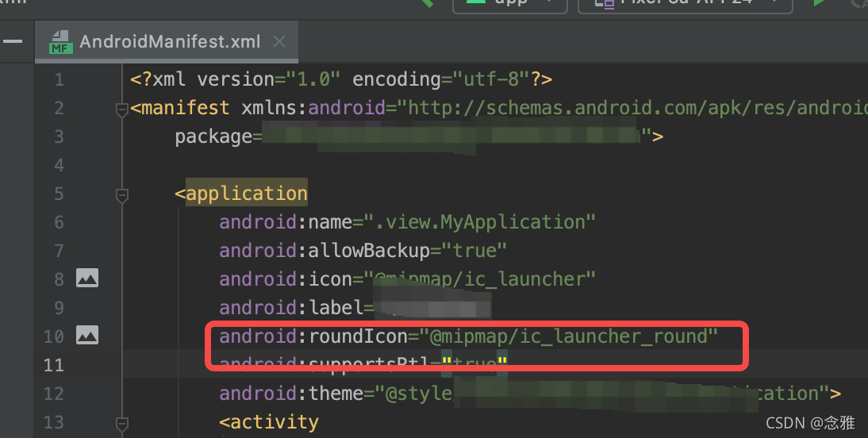Image resolution: width=868 pixels, height=438 pixels.
Task: Click the ".view.MyApplication" value
Action: pos(479,222)
